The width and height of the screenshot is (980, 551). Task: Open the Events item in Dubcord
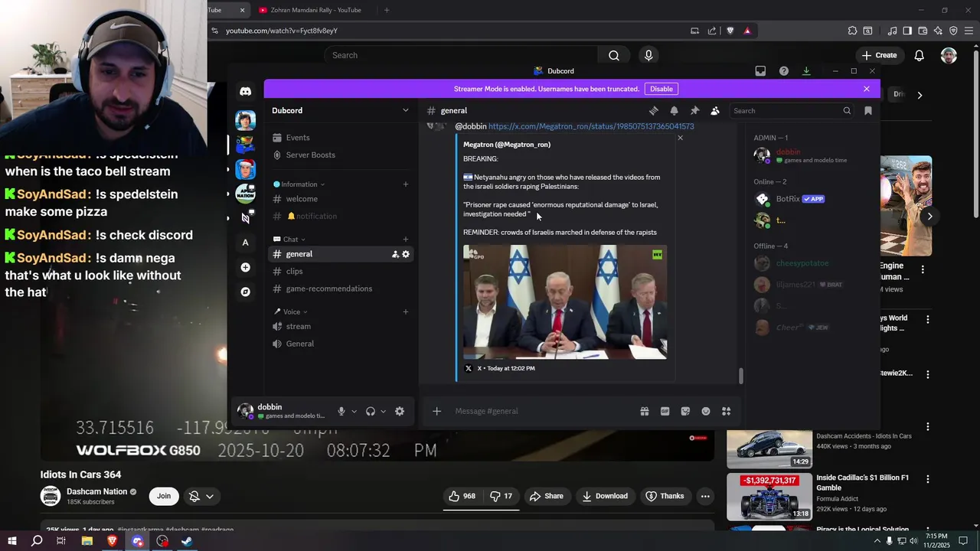[341, 138]
